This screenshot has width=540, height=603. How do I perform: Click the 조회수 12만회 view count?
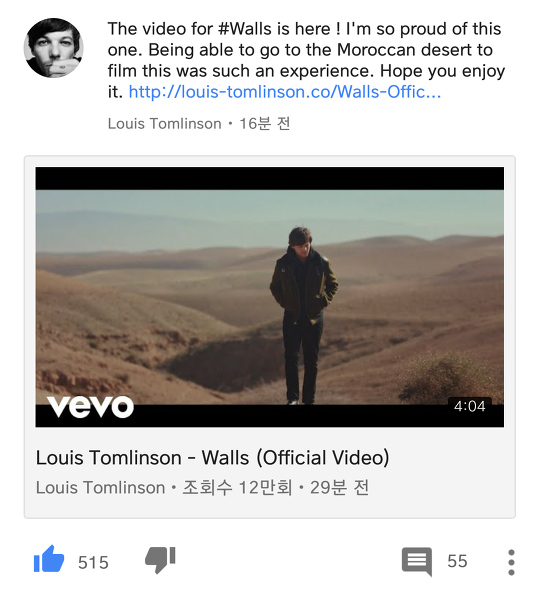click(237, 488)
